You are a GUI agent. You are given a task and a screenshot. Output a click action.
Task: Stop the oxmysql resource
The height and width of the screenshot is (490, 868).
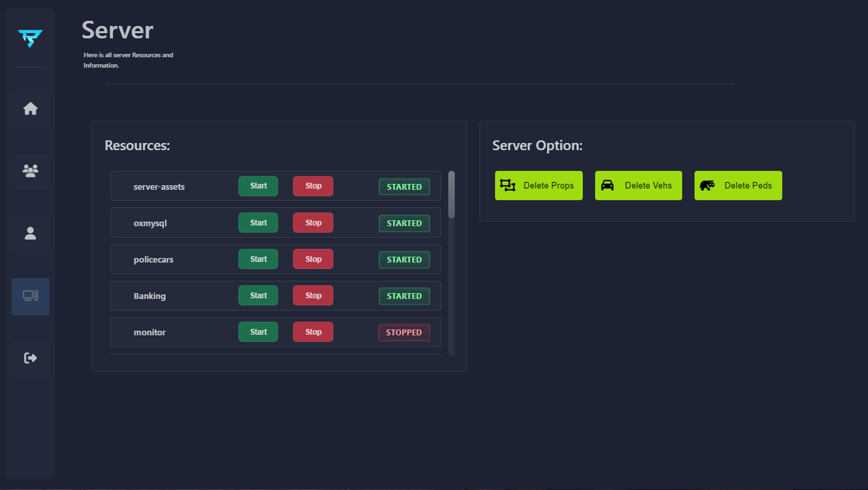[x=313, y=222]
